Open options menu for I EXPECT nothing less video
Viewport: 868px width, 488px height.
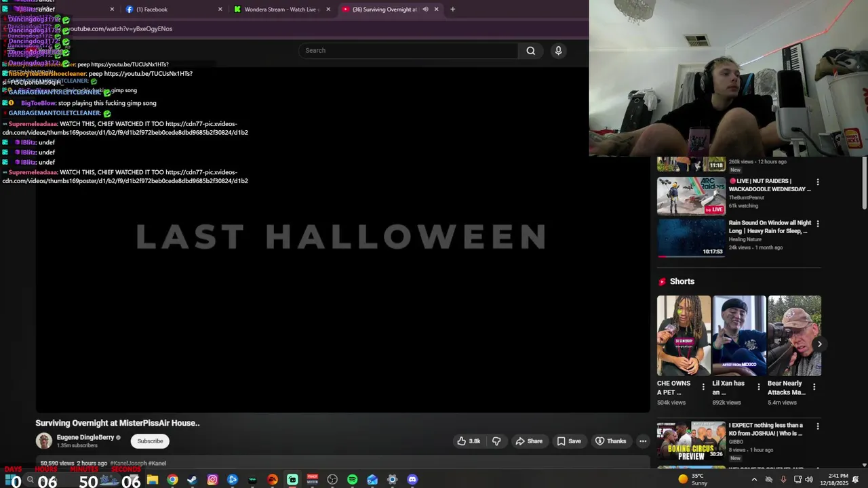point(818,426)
